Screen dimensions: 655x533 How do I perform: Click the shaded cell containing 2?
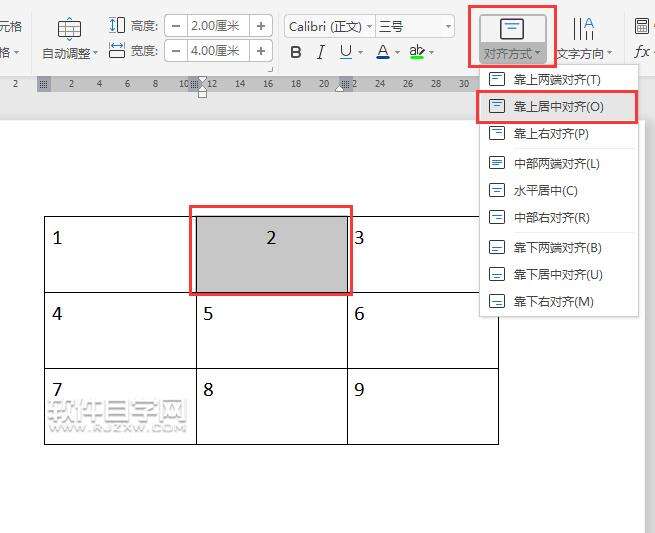point(272,254)
